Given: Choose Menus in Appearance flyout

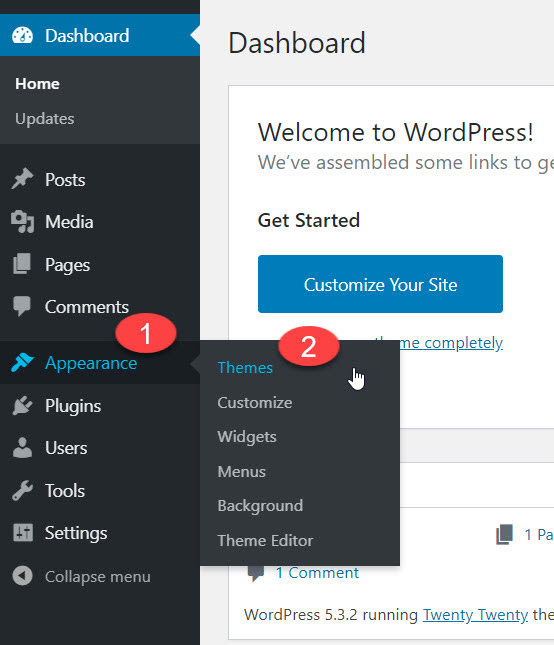Looking at the screenshot, I should (x=241, y=471).
